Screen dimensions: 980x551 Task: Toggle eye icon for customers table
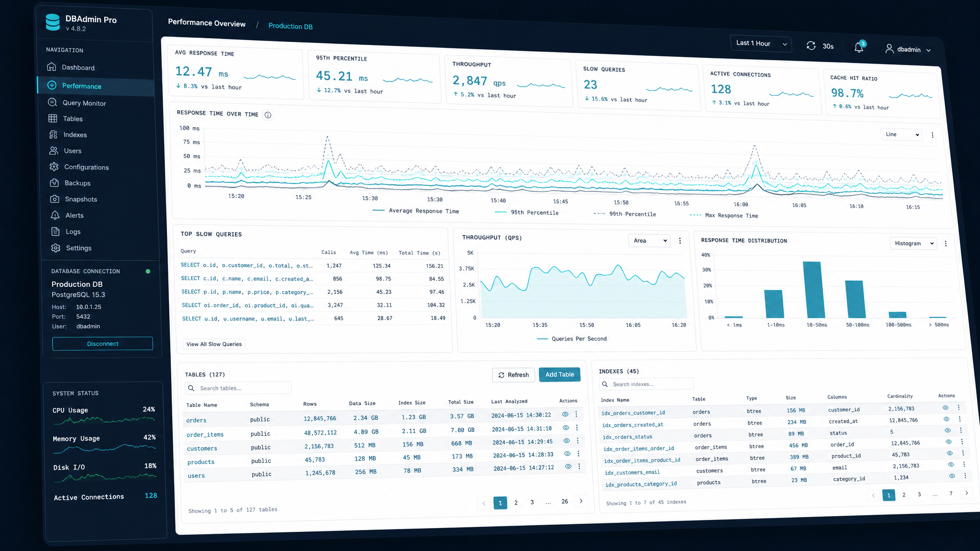point(567,441)
